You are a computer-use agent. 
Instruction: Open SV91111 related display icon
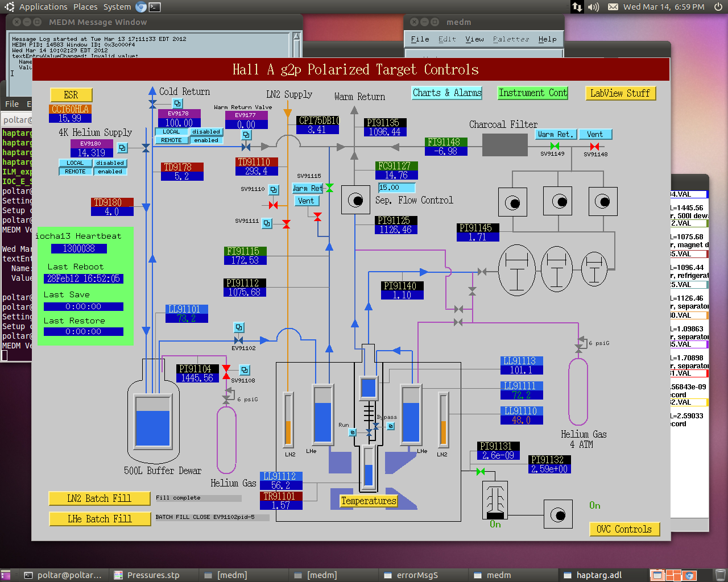tap(267, 223)
